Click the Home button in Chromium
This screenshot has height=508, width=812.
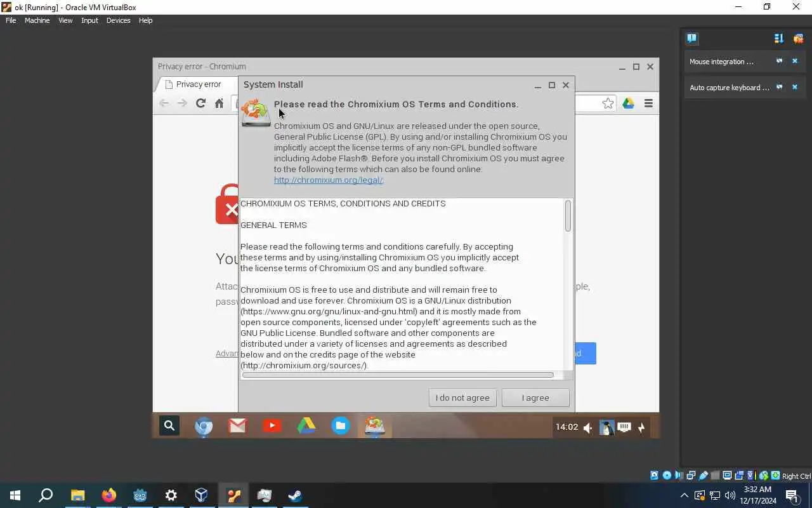219,103
